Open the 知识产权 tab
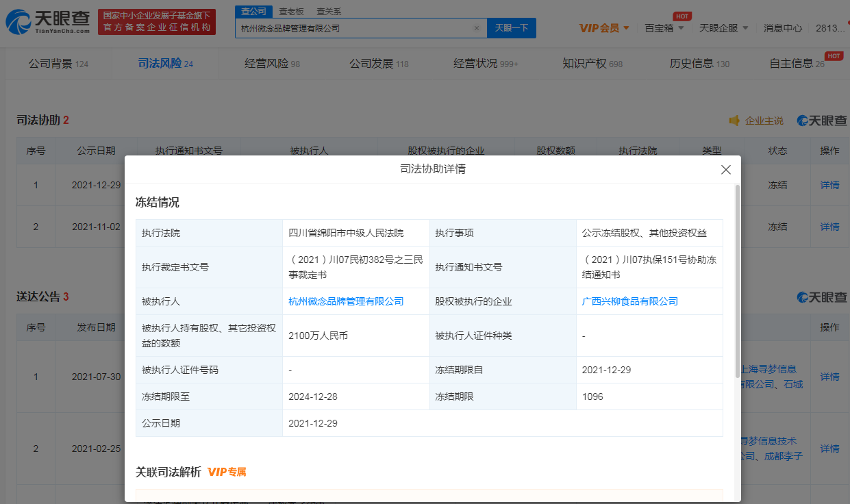This screenshot has height=504, width=850. (x=592, y=64)
